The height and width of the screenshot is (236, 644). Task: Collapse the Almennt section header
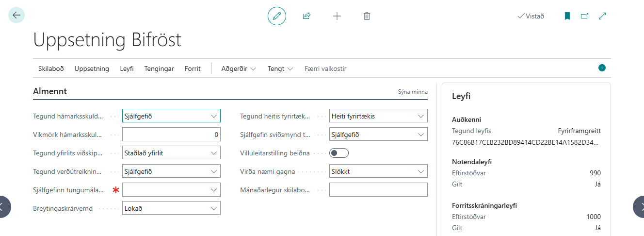tap(50, 91)
